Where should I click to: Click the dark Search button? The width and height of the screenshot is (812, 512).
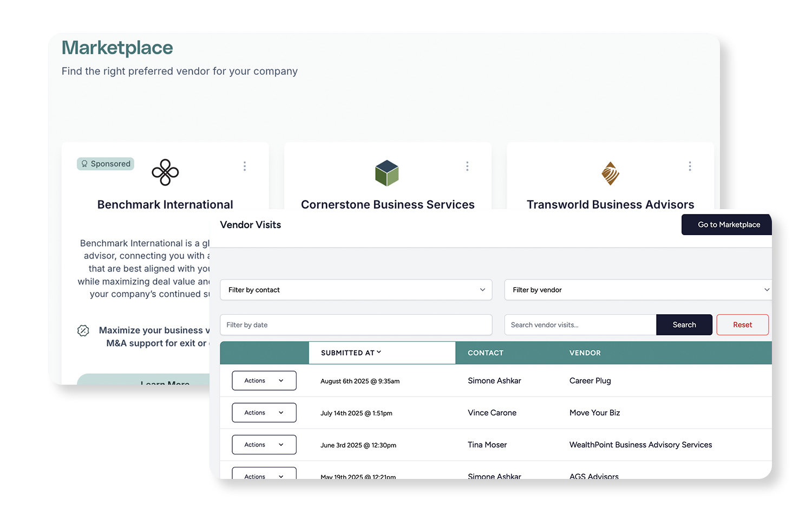[684, 325]
